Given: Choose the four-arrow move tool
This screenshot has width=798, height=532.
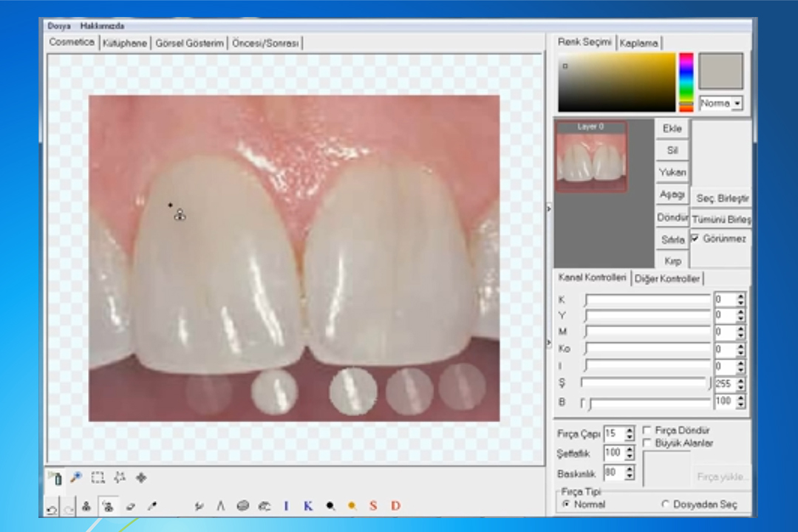Looking at the screenshot, I should (141, 477).
